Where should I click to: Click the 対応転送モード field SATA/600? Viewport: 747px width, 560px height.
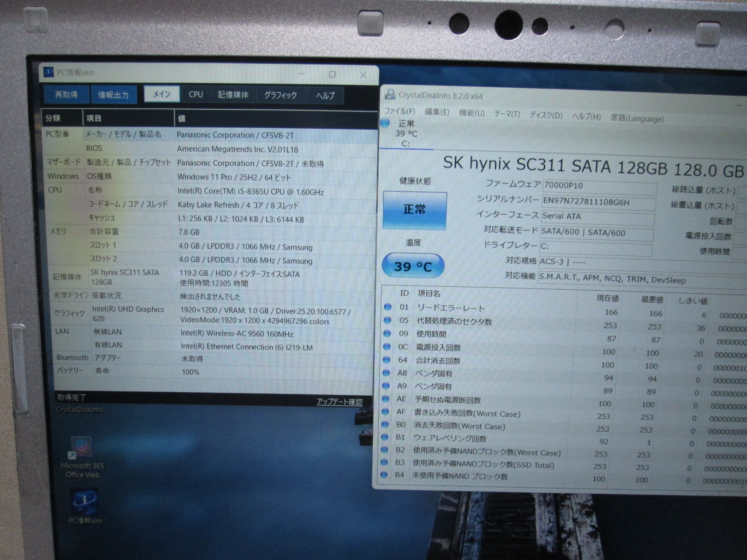pos(597,232)
